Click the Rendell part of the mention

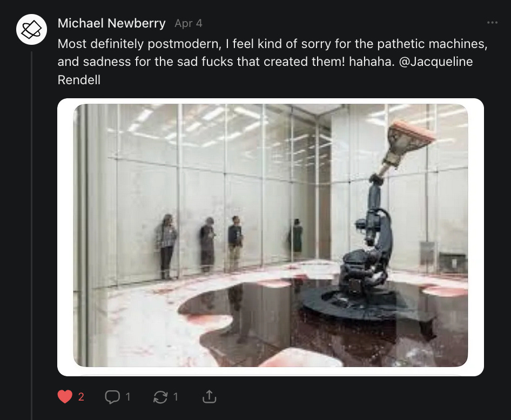tap(79, 80)
